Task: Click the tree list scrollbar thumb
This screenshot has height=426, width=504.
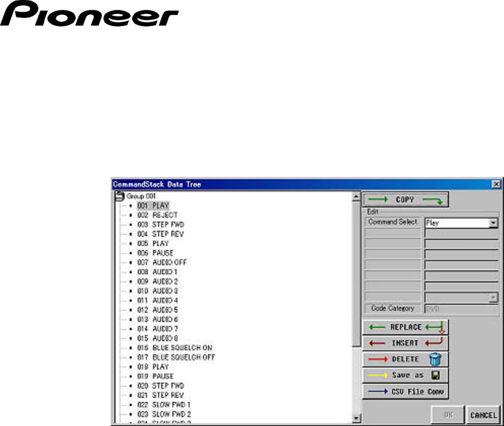Action: pos(356,274)
